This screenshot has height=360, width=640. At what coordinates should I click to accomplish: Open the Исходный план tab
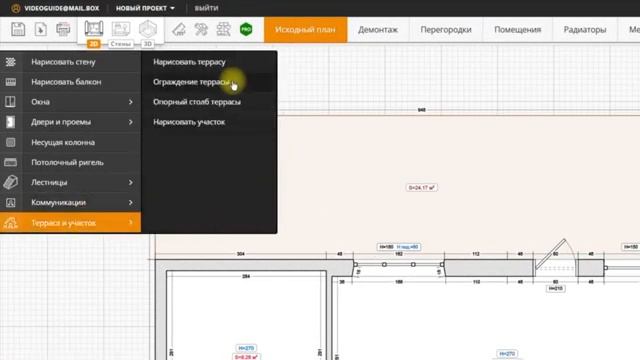[x=305, y=29]
